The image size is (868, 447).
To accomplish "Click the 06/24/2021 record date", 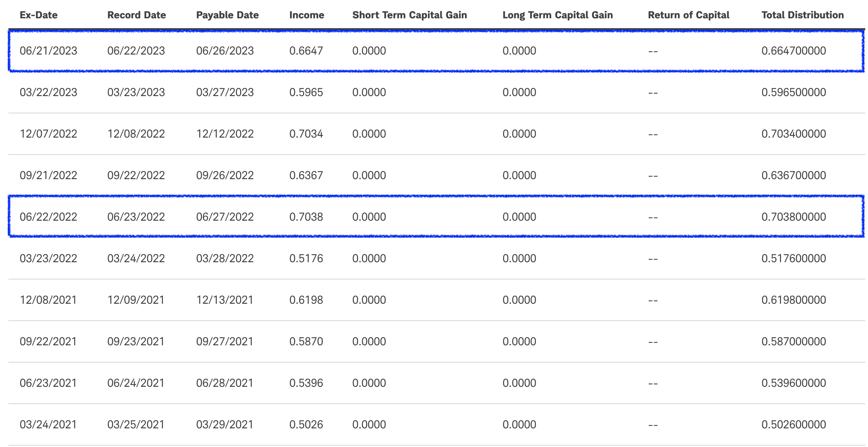I will point(136,383).
